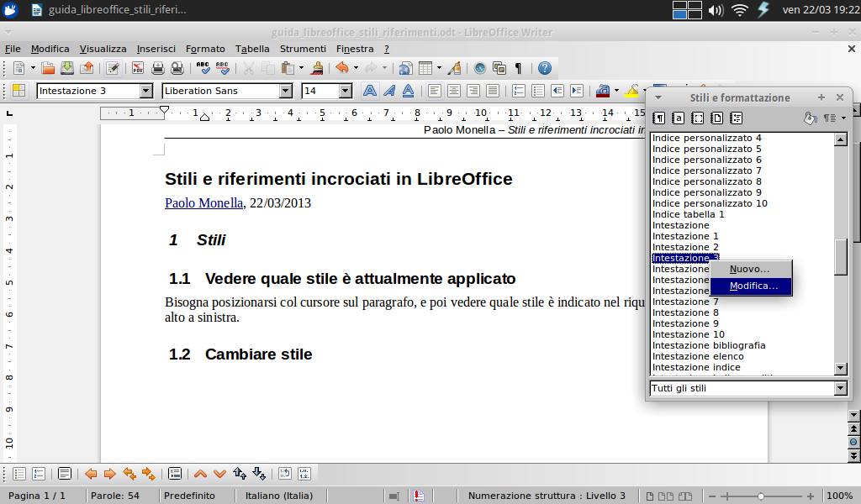861x504 pixels.
Task: Choose Modifica... in context menu
Action: click(x=751, y=286)
